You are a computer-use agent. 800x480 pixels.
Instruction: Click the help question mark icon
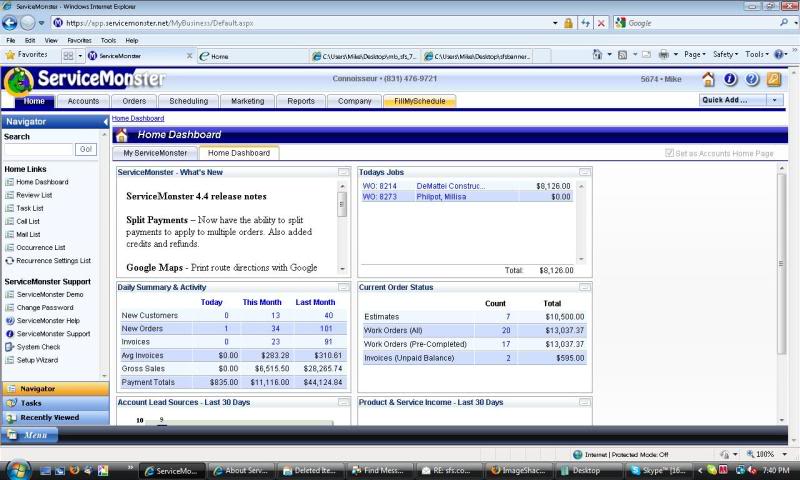click(752, 80)
